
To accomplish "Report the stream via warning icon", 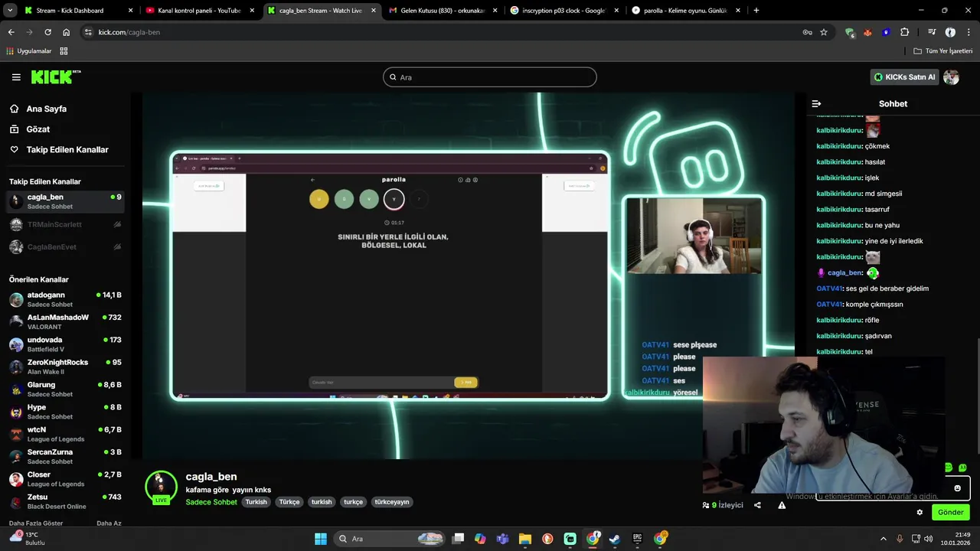I will coord(782,505).
